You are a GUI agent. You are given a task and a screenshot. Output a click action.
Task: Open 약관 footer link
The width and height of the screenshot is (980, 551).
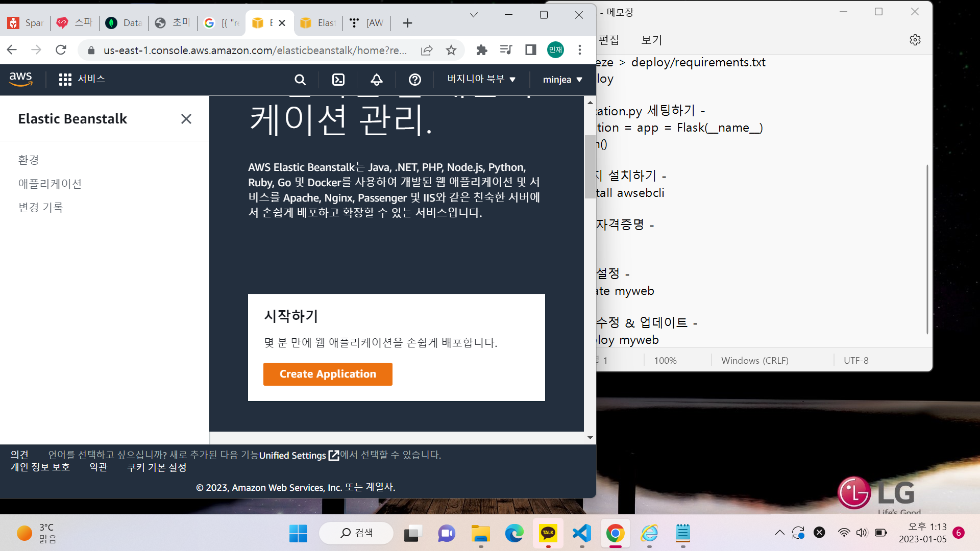[99, 467]
